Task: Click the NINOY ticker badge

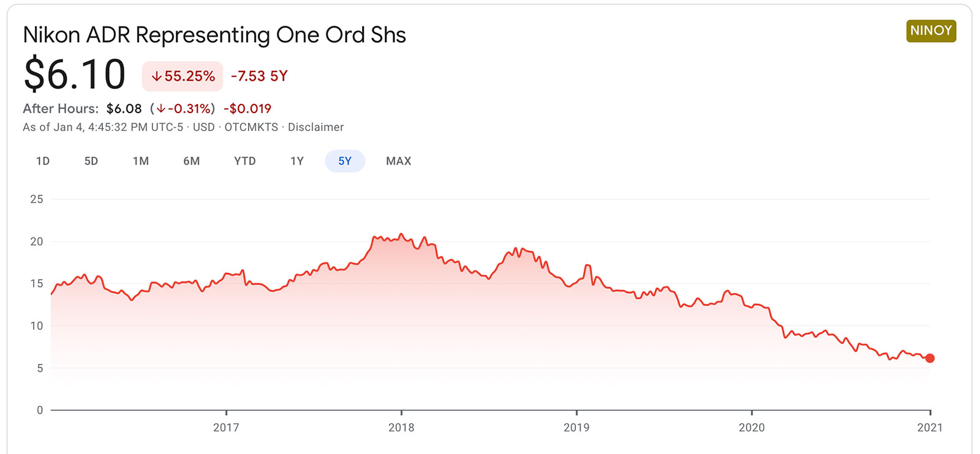Action: coord(931,31)
